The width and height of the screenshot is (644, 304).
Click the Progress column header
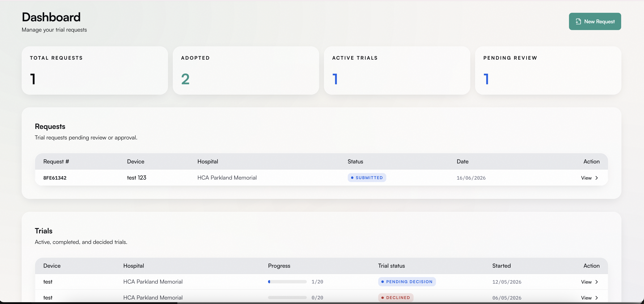point(279,266)
